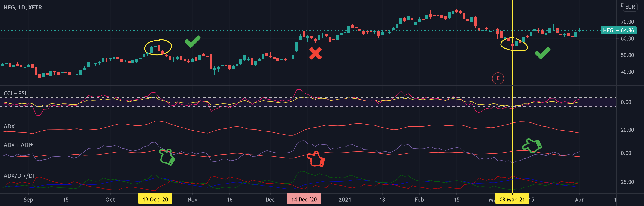Select the CCI + RSI indicator label
This screenshot has width=644, height=206.
[15, 94]
